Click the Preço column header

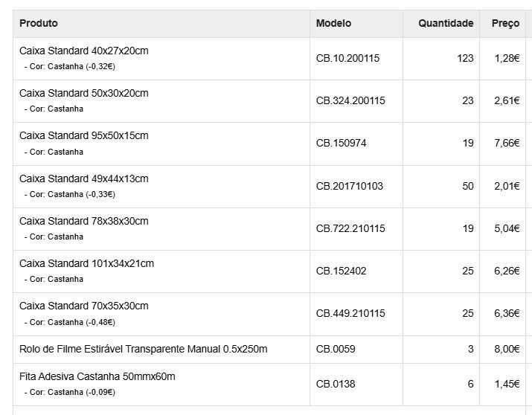click(x=505, y=24)
